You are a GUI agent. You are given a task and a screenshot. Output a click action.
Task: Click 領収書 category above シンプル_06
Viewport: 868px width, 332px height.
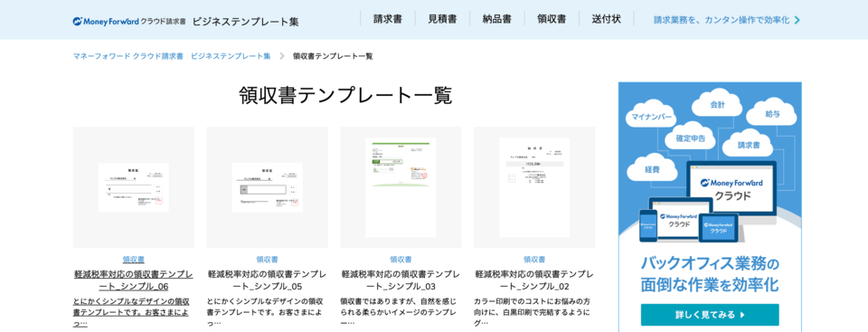pos(134,260)
